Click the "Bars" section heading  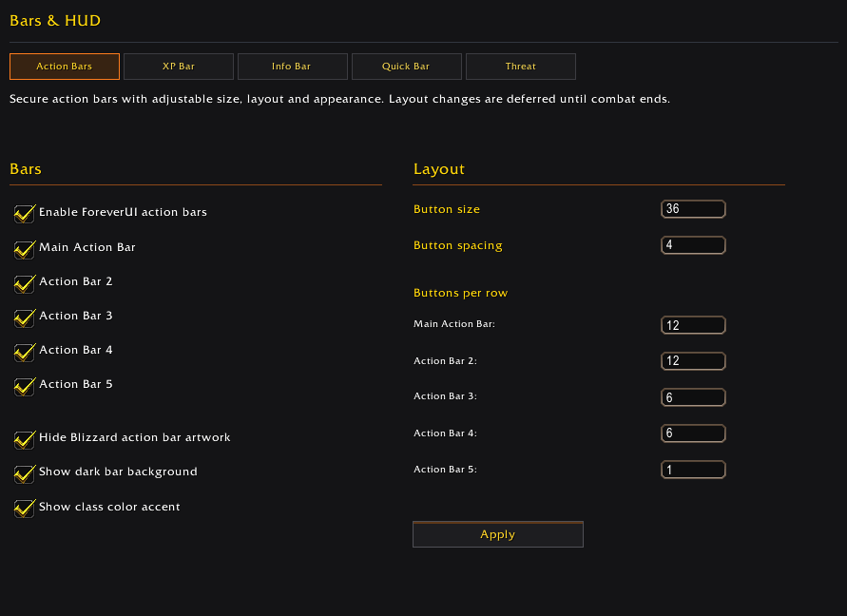pyautogui.click(x=26, y=169)
